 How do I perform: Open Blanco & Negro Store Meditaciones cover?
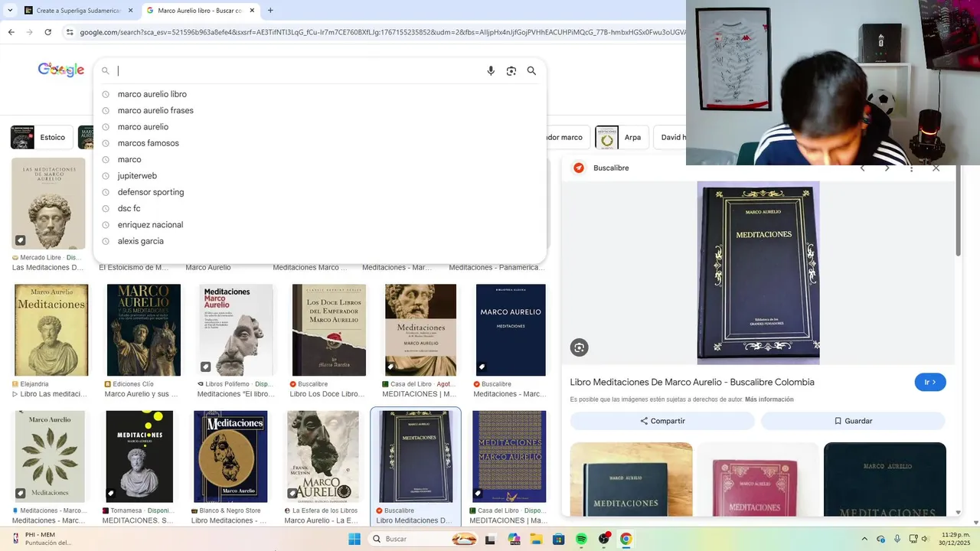click(x=230, y=456)
